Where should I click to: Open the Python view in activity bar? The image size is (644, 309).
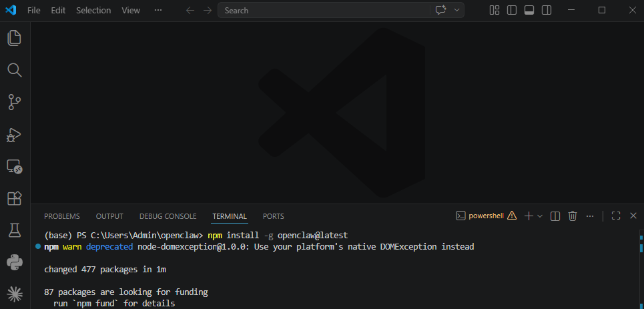[15, 262]
